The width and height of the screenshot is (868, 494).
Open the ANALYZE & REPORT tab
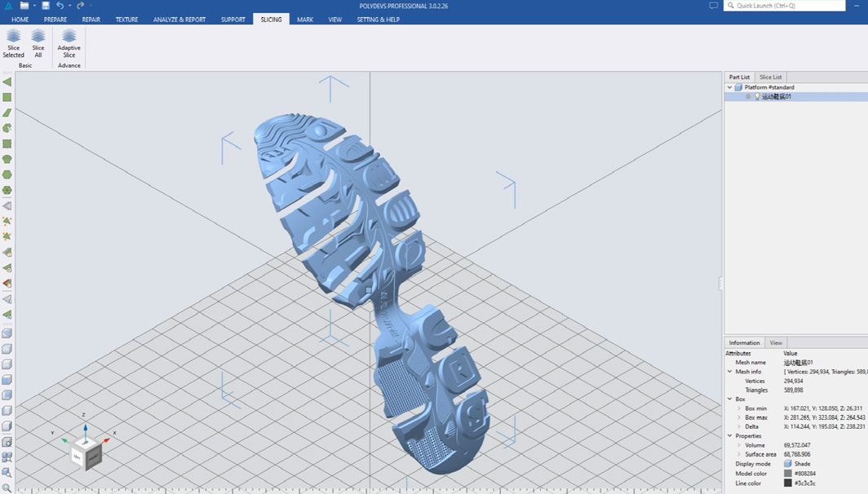(179, 19)
